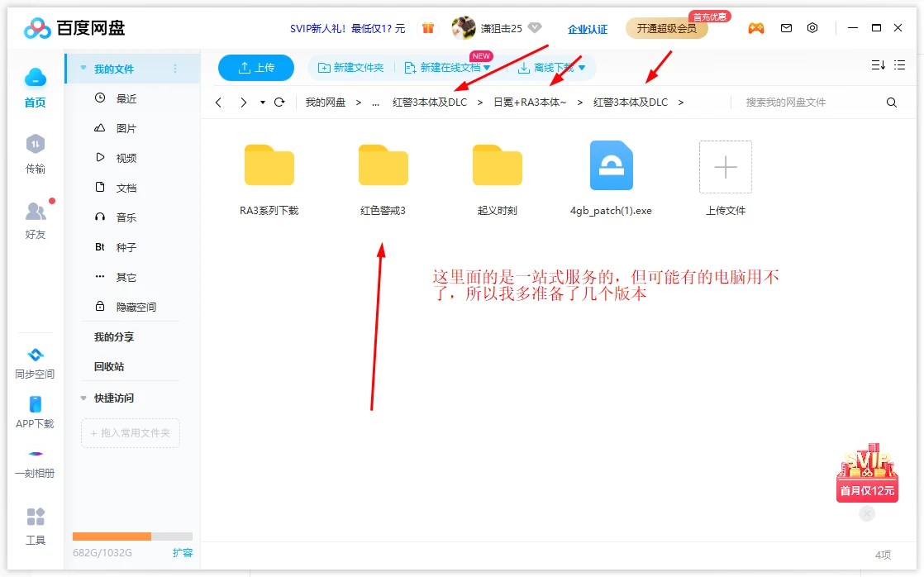
Task: Click the username 潇狙击25
Action: tap(502, 28)
